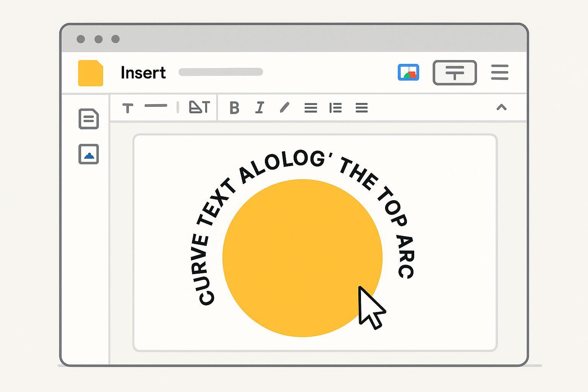
Task: Toggle italic formatting
Action: pyautogui.click(x=260, y=108)
